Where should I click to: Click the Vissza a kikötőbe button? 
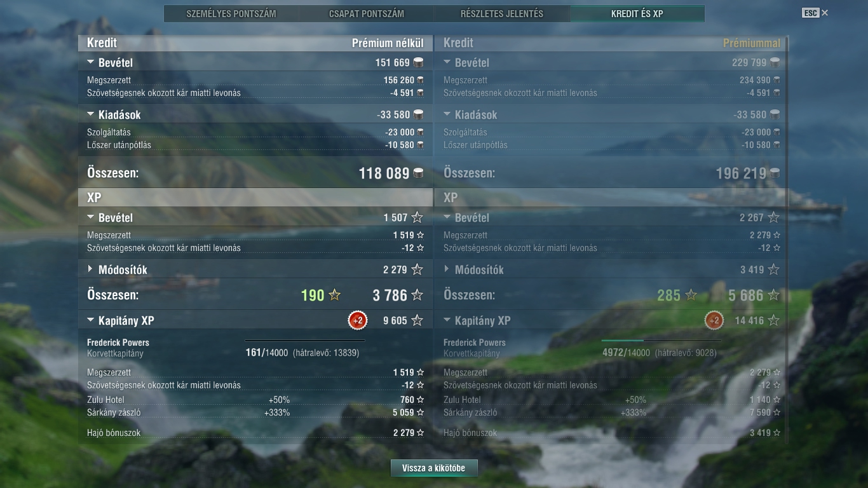pyautogui.click(x=434, y=468)
